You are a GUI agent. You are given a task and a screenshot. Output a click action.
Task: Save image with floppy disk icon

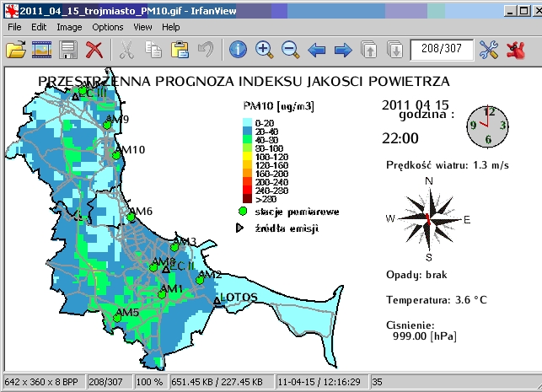[68, 50]
